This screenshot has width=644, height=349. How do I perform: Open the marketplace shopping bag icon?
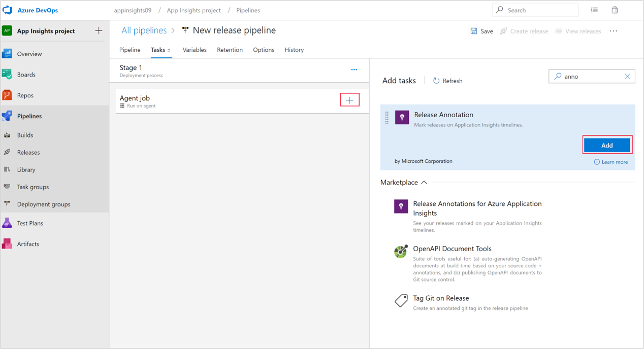pos(615,10)
